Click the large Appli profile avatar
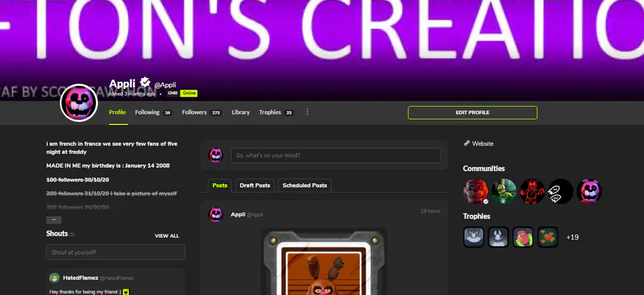This screenshot has height=295, width=644. [x=79, y=102]
